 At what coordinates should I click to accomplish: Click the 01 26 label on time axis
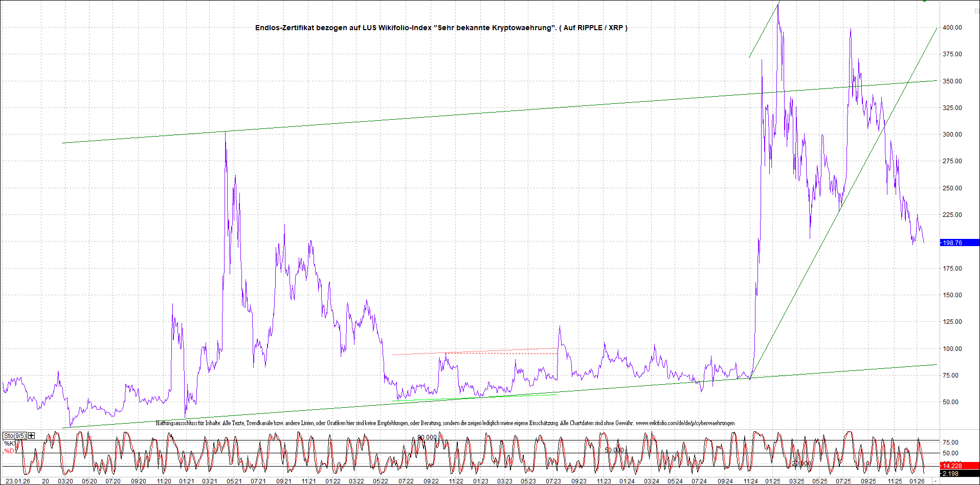tap(917, 481)
